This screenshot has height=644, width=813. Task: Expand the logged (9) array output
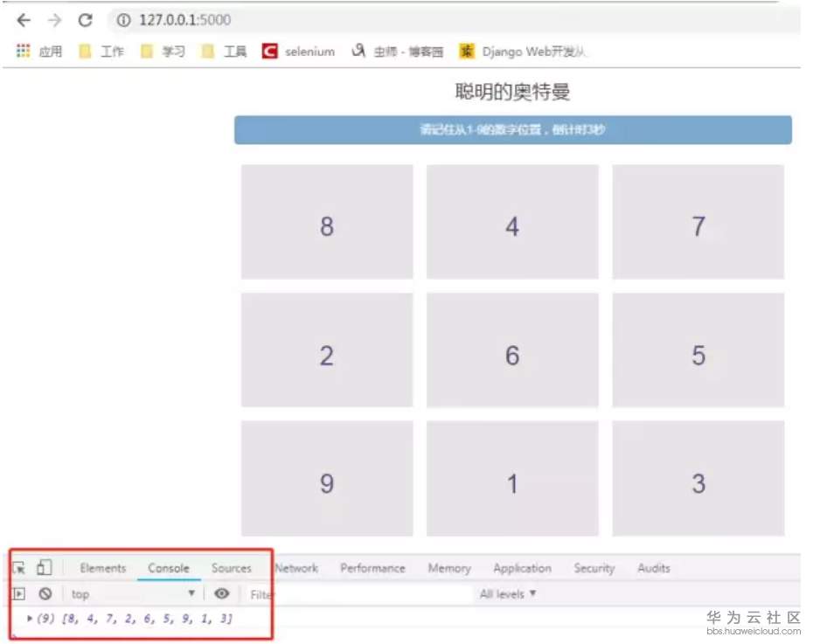tap(30, 618)
